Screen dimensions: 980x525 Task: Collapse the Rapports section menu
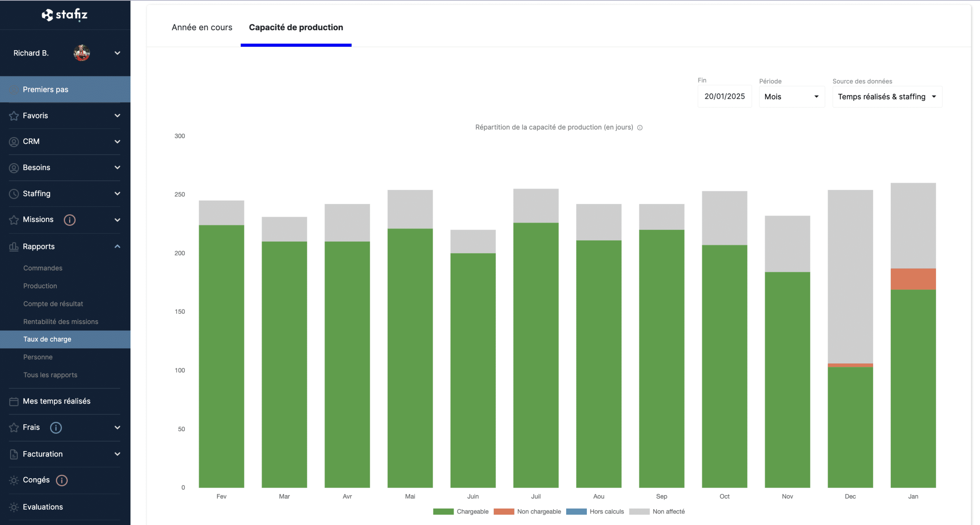point(118,245)
